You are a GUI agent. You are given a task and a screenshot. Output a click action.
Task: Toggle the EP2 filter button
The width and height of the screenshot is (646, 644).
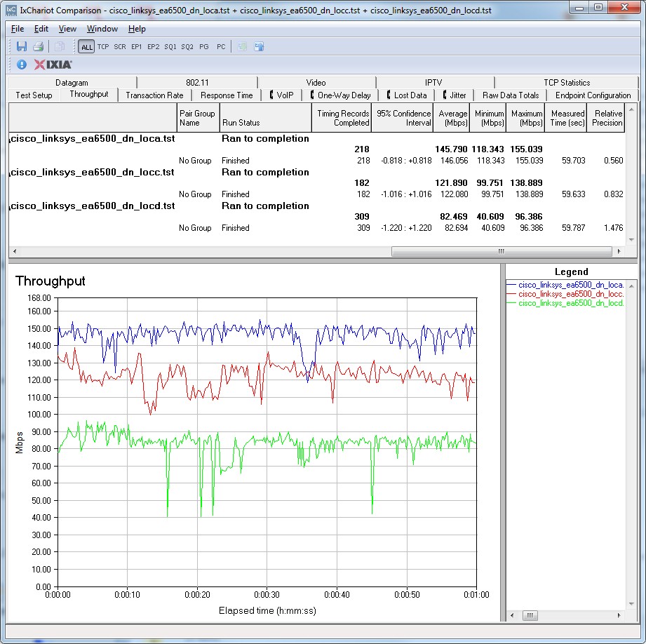[154, 47]
